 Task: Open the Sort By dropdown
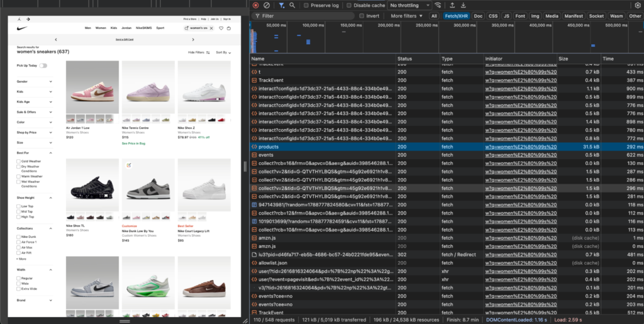(223, 53)
